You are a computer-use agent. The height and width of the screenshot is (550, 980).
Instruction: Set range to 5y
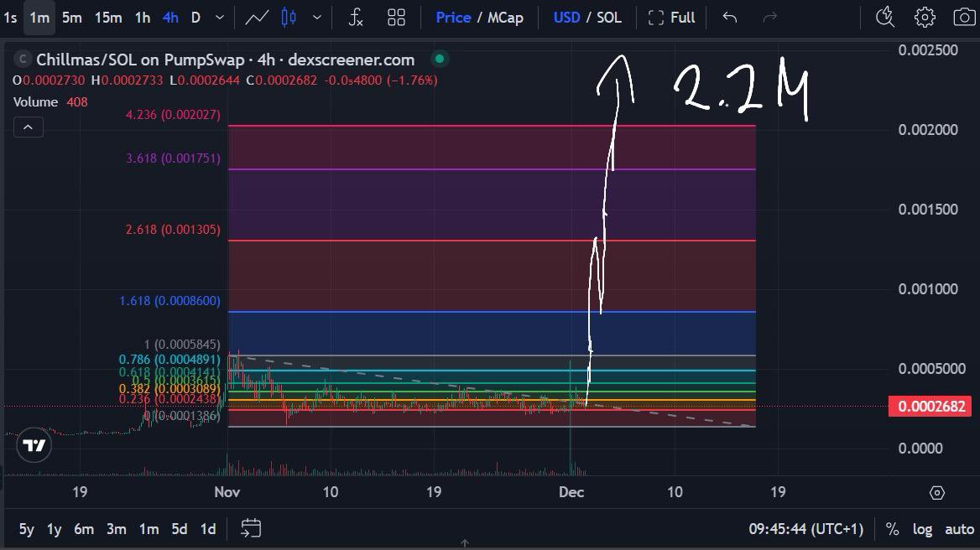(x=26, y=529)
